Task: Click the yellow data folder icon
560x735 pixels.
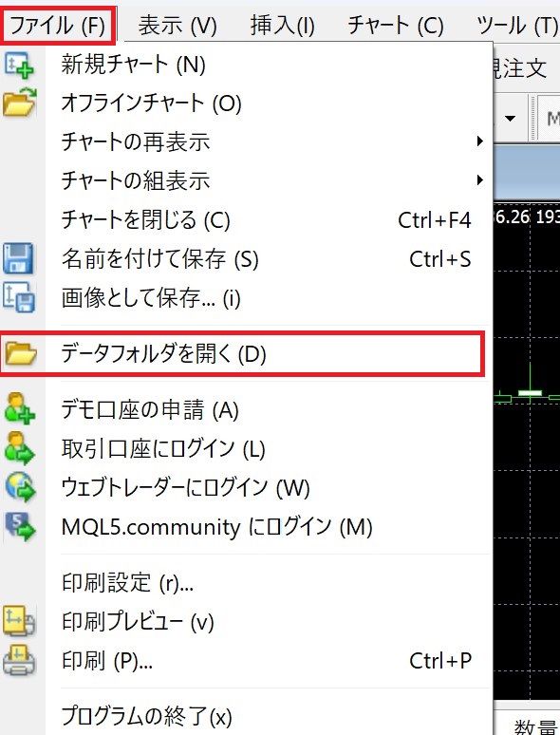Action: (x=20, y=353)
